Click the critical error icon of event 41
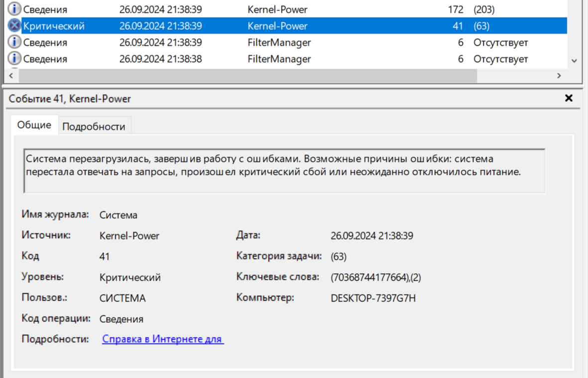Viewport: 588px width, 378px height. tap(15, 26)
